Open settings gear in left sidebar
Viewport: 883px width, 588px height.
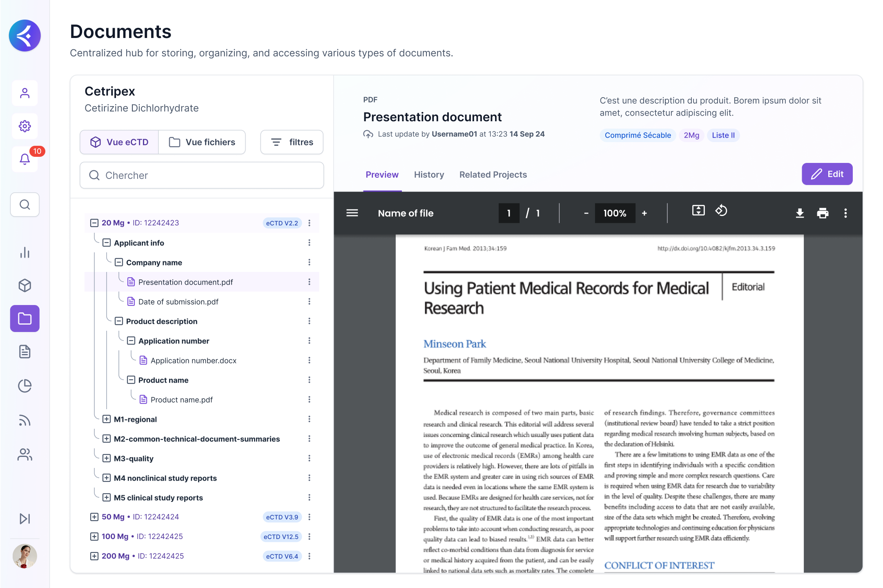coord(25,126)
